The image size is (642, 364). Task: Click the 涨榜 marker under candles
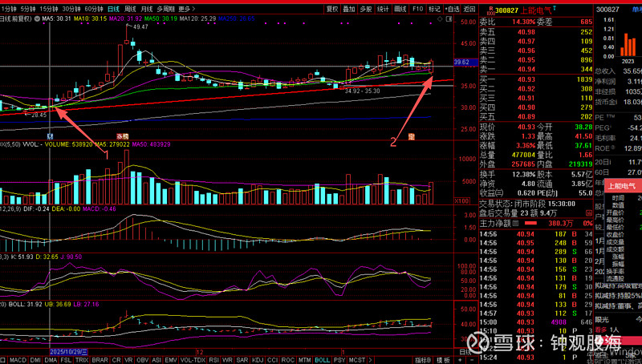[x=123, y=136]
